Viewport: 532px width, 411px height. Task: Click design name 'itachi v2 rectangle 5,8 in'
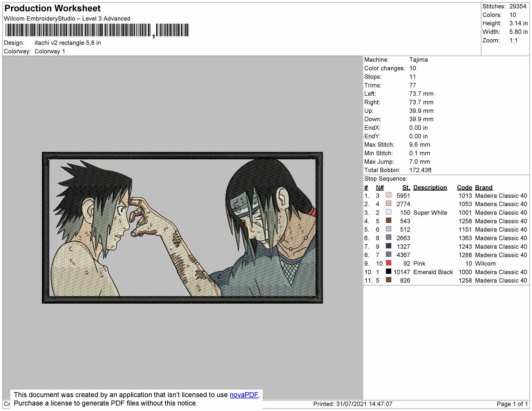coord(68,43)
